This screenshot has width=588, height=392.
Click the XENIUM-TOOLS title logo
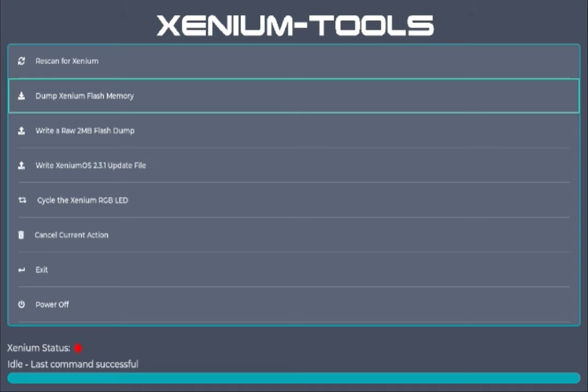coord(295,25)
